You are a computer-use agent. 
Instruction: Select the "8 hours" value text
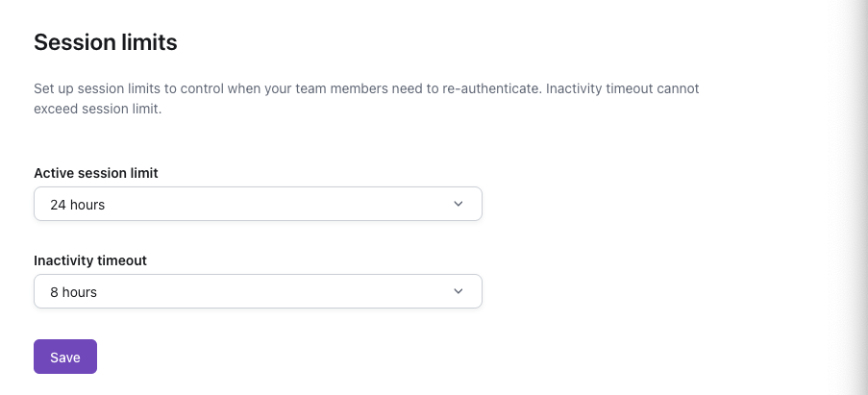tap(73, 292)
